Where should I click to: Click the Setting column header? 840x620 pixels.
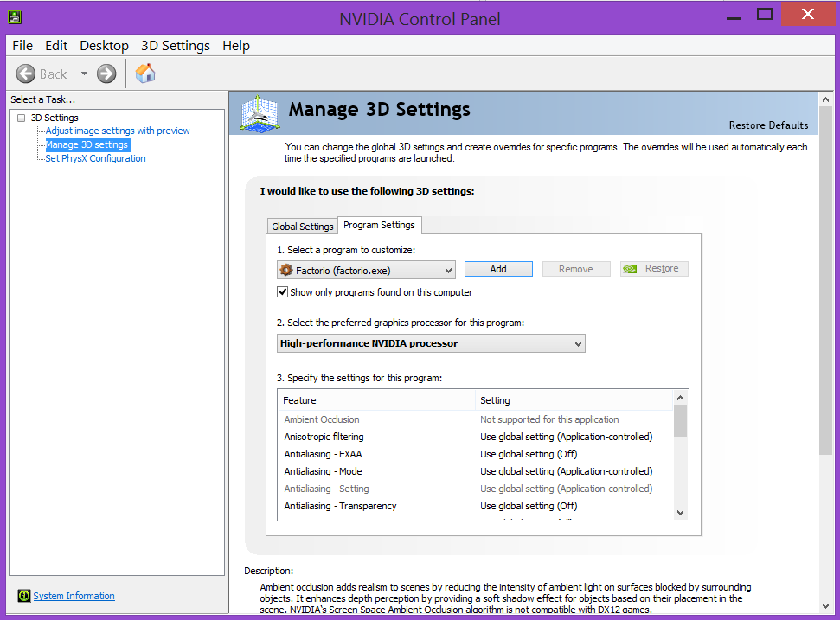pos(574,400)
